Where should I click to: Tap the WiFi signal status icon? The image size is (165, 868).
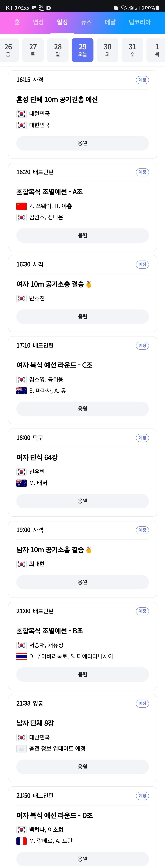click(124, 8)
